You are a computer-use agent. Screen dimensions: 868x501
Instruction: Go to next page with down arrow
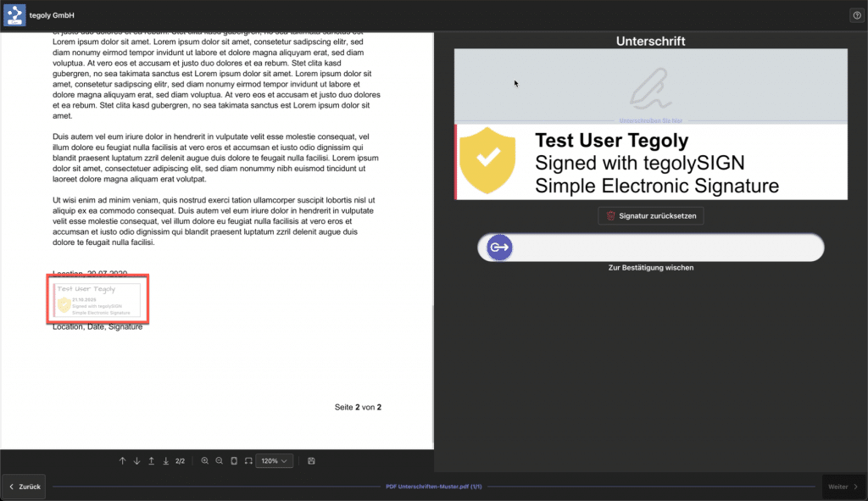(136, 461)
